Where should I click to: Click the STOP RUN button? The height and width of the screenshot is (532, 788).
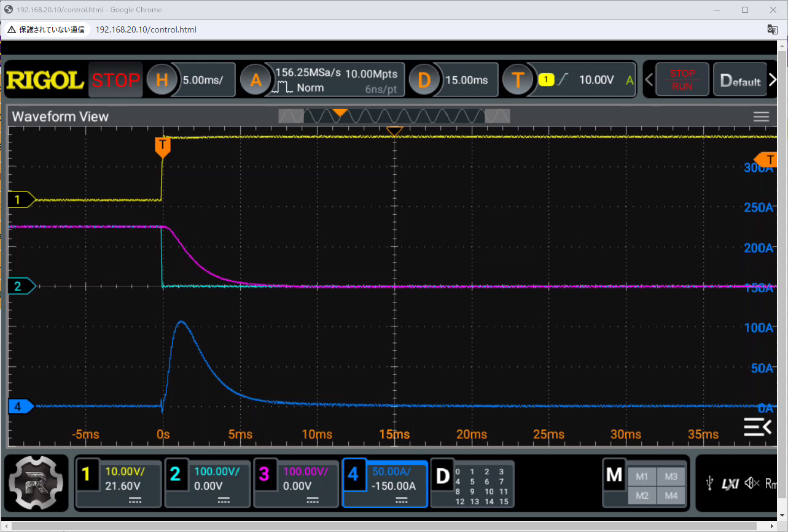pyautogui.click(x=682, y=80)
